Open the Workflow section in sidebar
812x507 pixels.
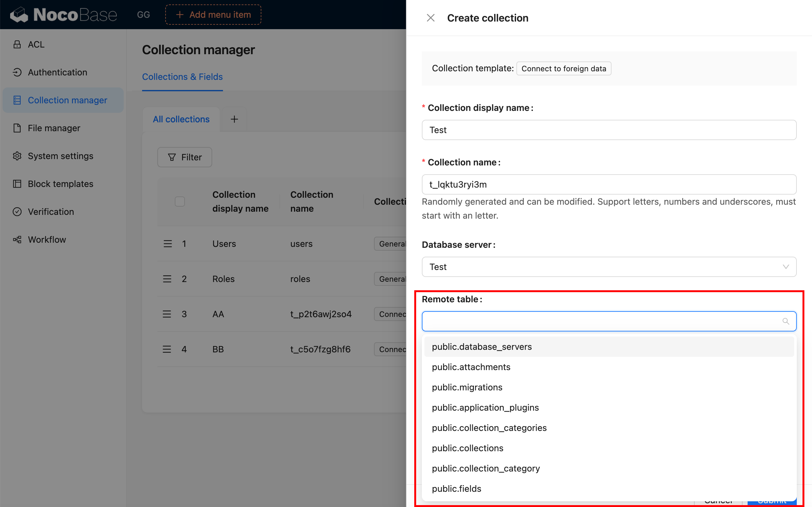coord(47,239)
